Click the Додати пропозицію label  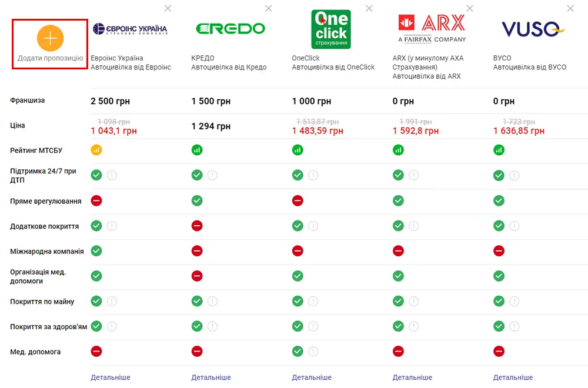coord(50,58)
